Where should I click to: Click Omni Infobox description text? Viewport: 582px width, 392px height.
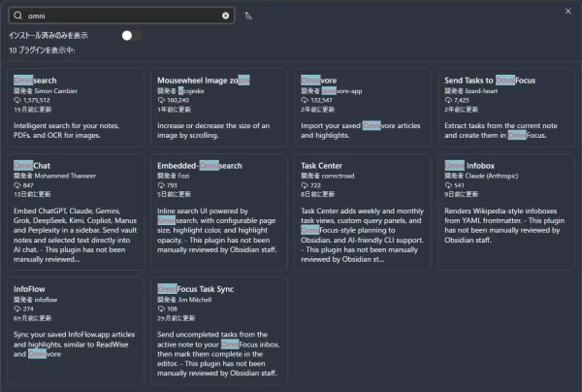click(504, 225)
